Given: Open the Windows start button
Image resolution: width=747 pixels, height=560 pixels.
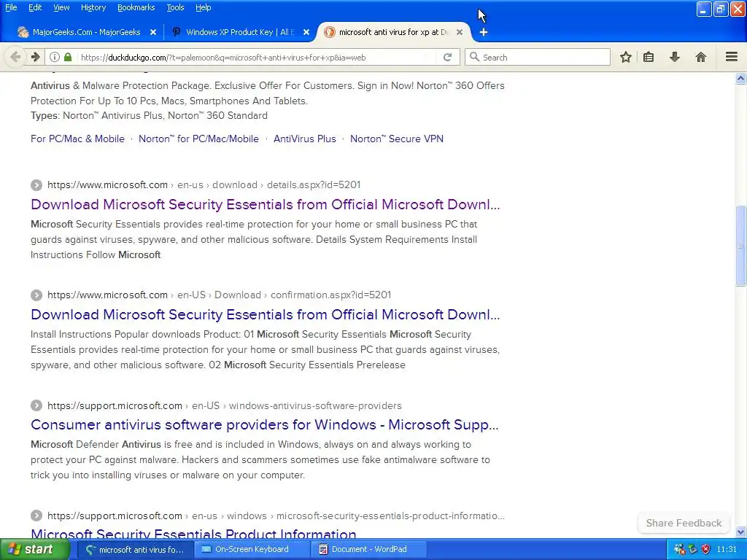Looking at the screenshot, I should tap(34, 550).
